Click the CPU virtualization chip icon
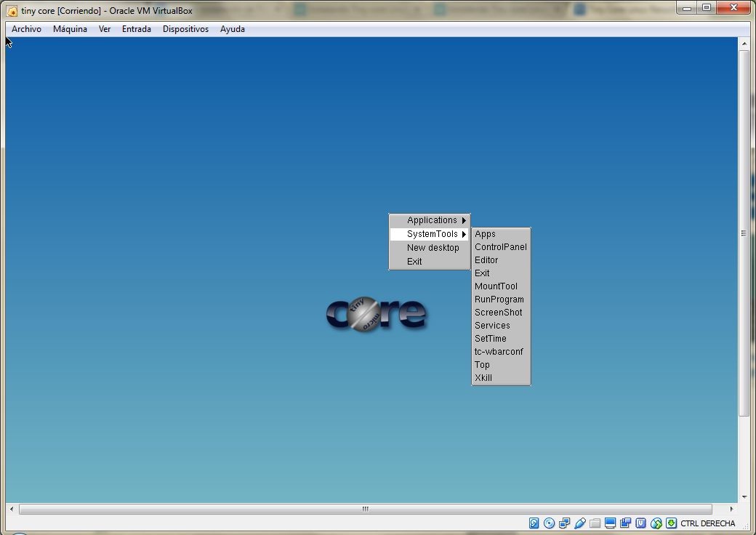 coord(640,523)
